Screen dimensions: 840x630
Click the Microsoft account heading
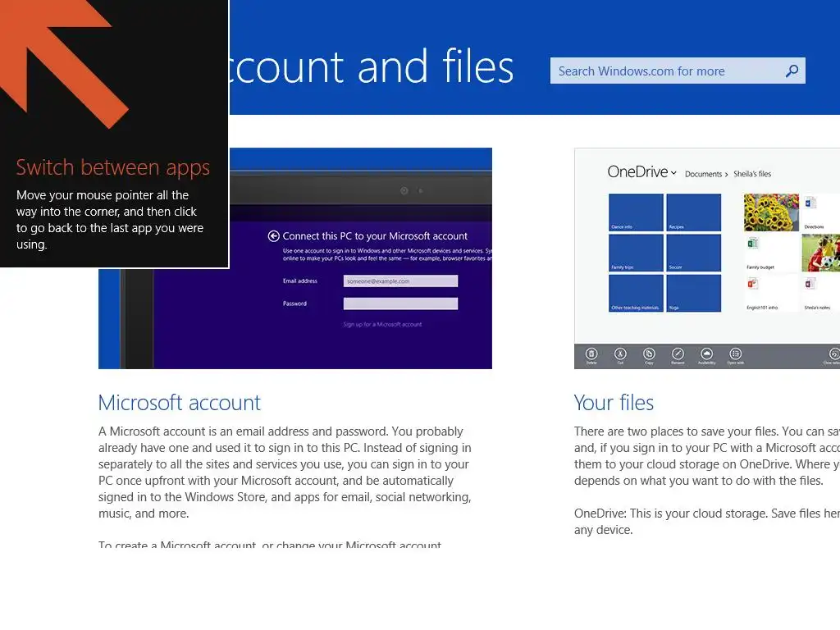point(180,403)
